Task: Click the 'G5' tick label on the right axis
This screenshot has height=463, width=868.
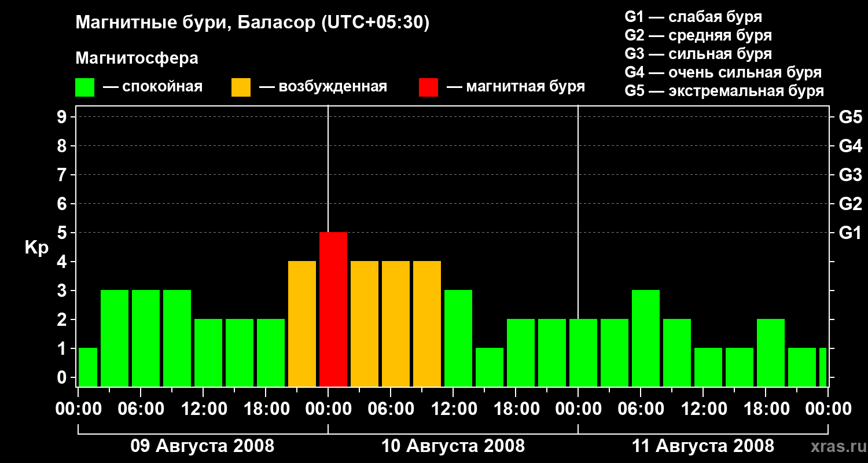Action: [851, 117]
